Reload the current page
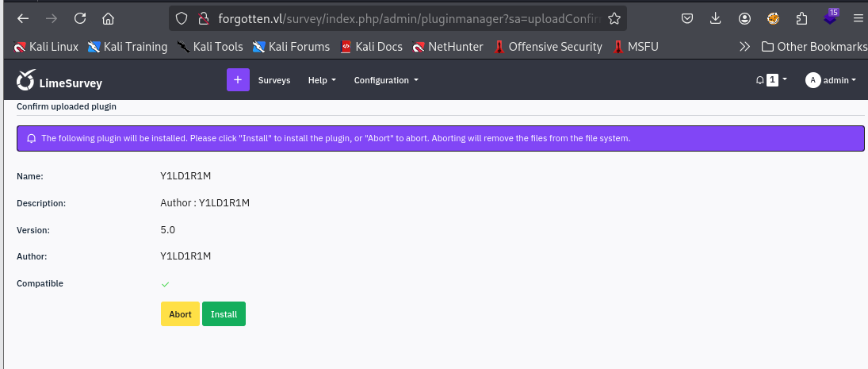The width and height of the screenshot is (868, 369). [x=80, y=18]
